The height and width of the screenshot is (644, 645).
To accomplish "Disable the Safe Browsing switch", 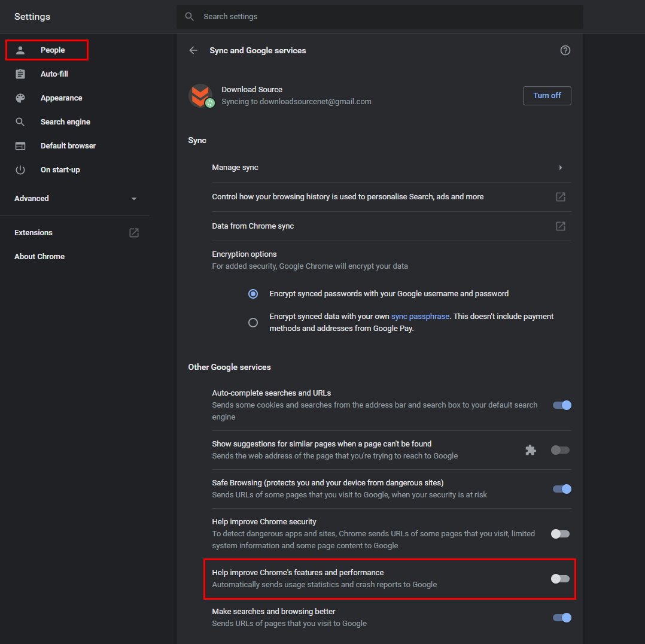I will click(562, 488).
